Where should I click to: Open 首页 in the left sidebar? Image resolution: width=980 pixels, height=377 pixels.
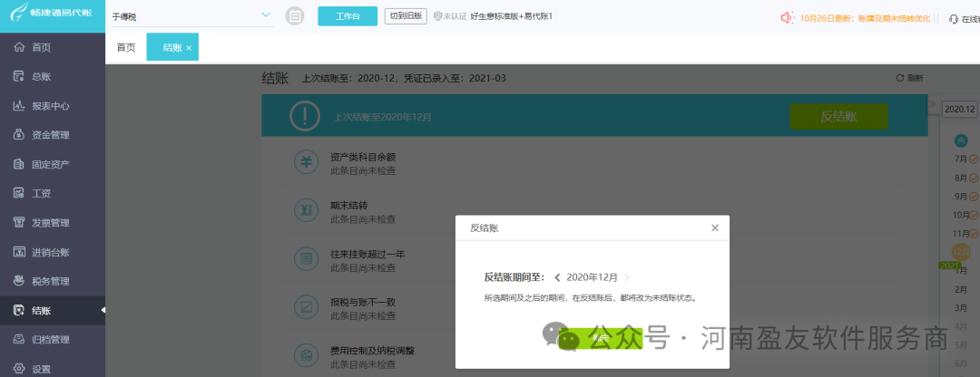(53, 47)
